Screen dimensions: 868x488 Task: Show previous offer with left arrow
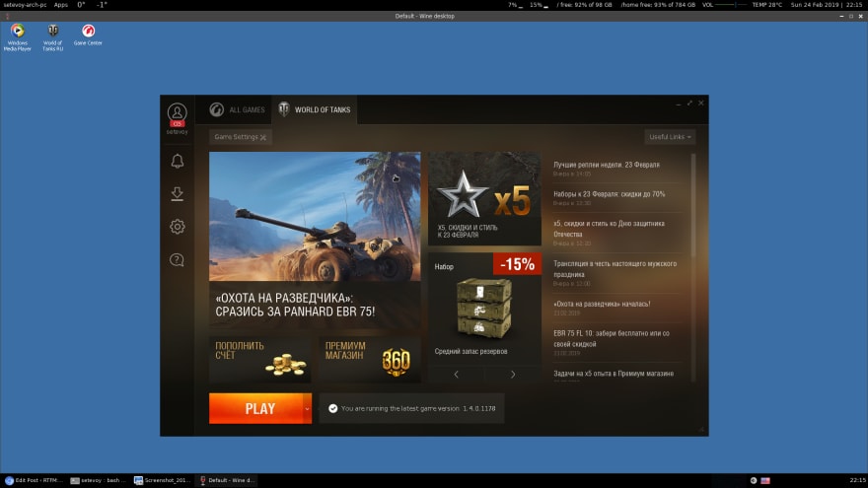tap(456, 374)
